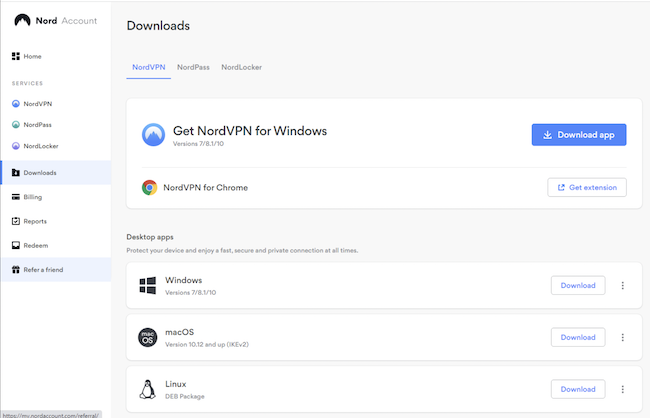Click the NordVPN service icon in sidebar
The width and height of the screenshot is (650, 418).
(16, 104)
